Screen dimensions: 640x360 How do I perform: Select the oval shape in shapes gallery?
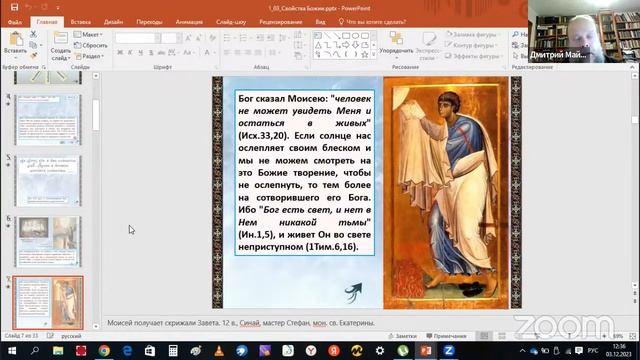355,36
